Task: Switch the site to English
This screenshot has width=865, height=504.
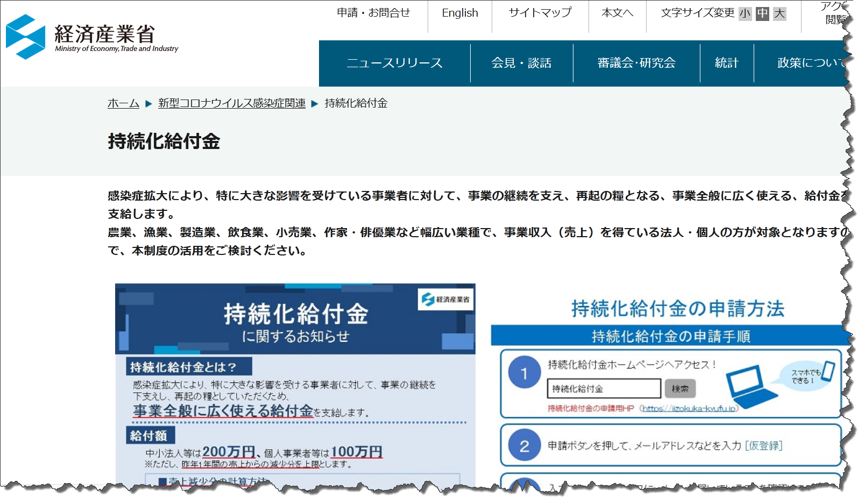Action: pos(460,13)
